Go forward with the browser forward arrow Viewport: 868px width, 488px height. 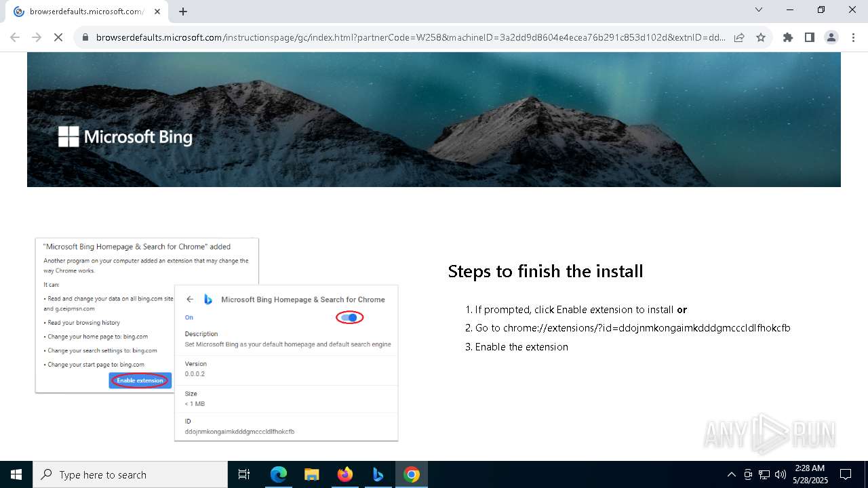point(37,37)
